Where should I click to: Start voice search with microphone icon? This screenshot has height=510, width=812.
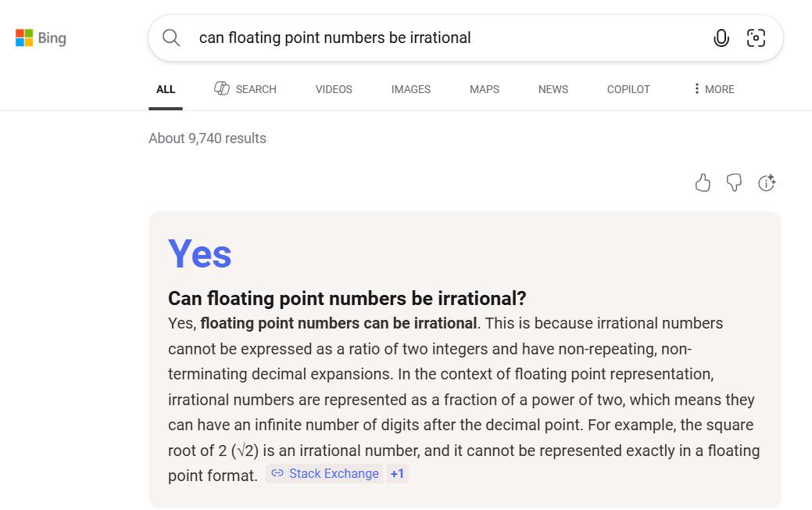(721, 38)
